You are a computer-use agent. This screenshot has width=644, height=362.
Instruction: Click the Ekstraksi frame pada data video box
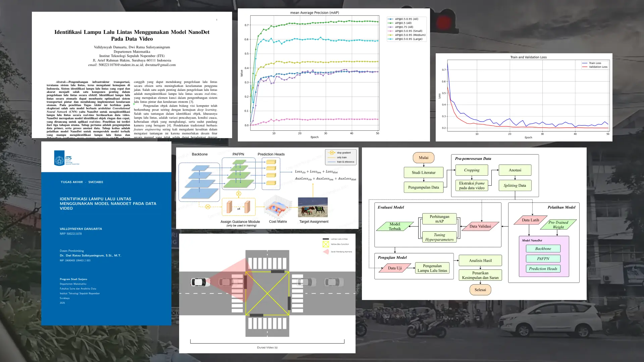472,186
